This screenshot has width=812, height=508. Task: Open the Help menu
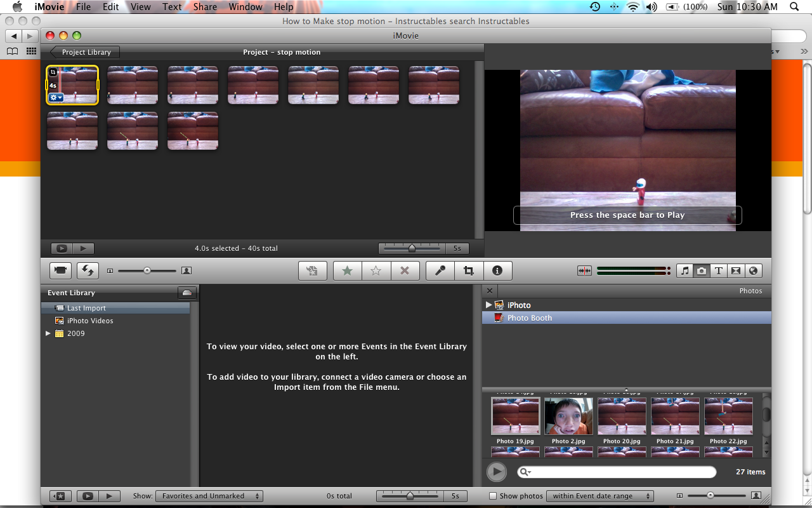(x=284, y=7)
